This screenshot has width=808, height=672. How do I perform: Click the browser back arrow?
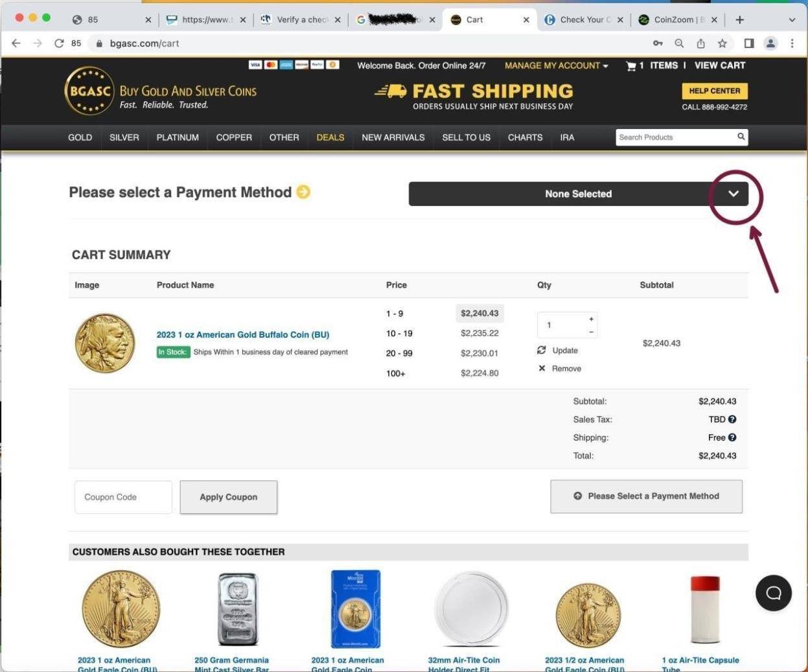(16, 43)
